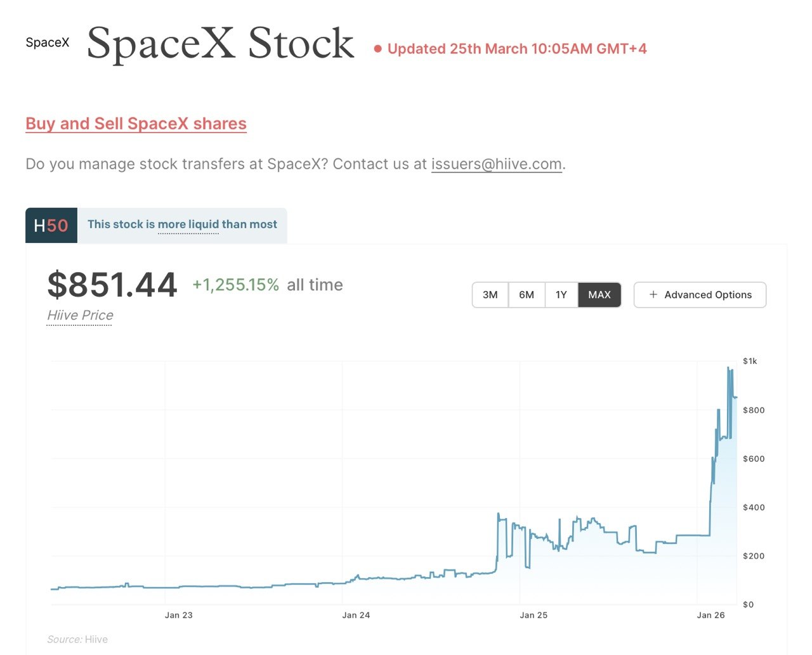Expand the Advanced Options panel
Screen dimensions: 812x655
700,295
